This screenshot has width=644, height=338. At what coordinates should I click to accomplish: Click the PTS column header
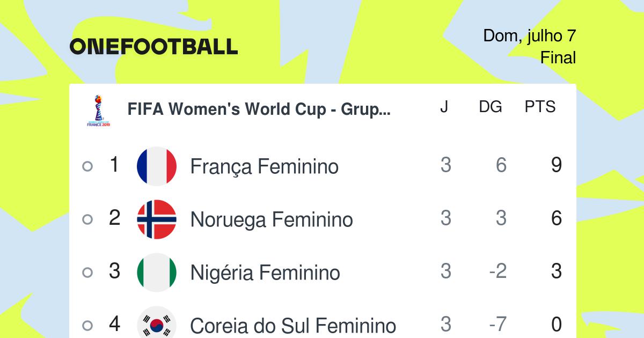[x=540, y=107]
